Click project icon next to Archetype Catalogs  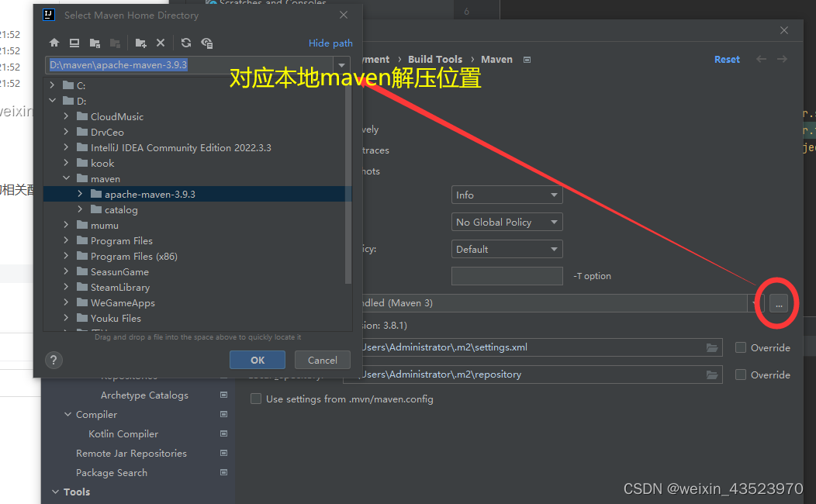pos(223,395)
